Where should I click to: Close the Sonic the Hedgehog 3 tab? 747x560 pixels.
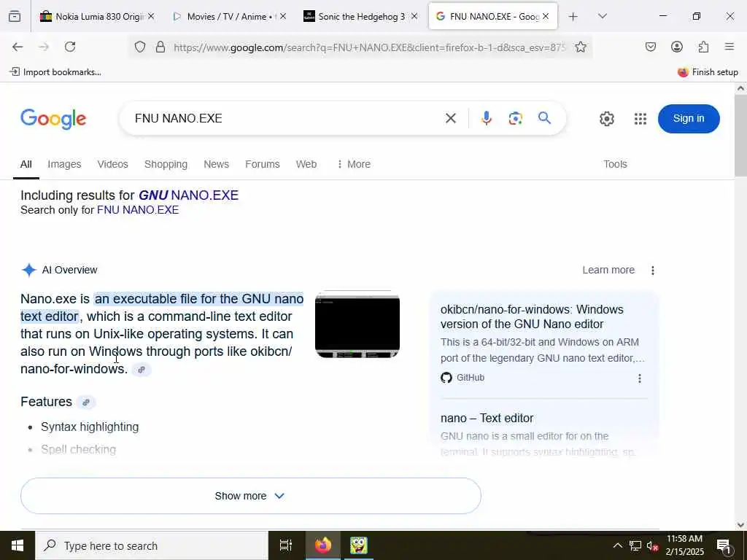[x=414, y=16]
